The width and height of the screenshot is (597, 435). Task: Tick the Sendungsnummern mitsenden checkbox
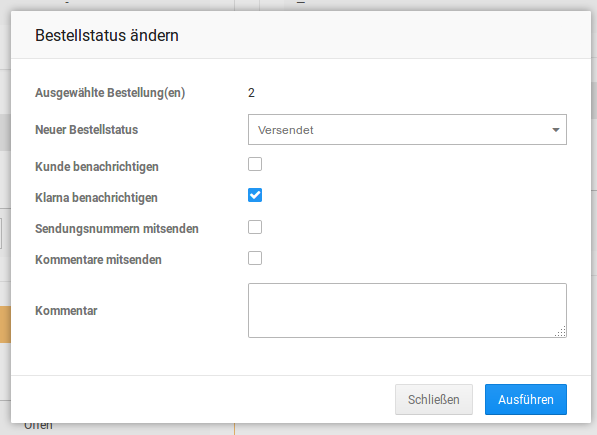255,227
